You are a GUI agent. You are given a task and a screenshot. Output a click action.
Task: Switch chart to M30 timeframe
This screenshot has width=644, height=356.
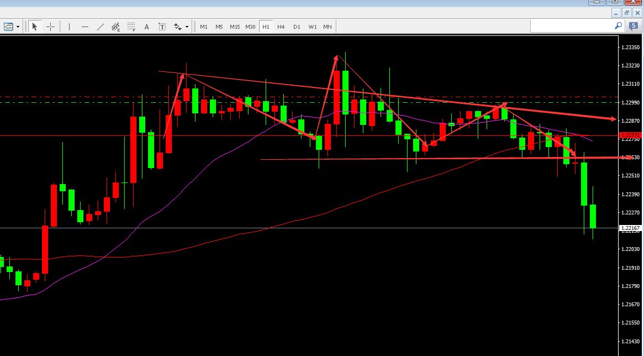250,27
